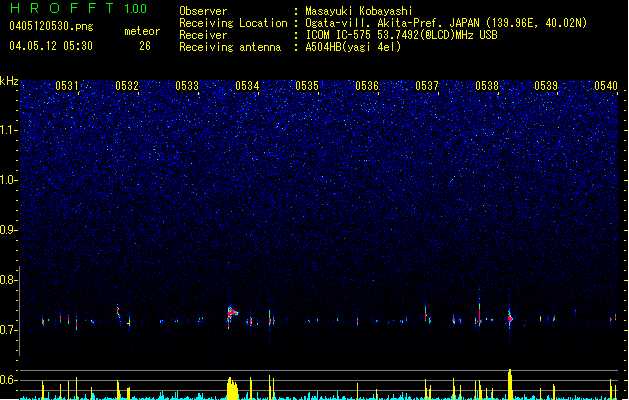Click the 0535 time marker

pos(307,86)
